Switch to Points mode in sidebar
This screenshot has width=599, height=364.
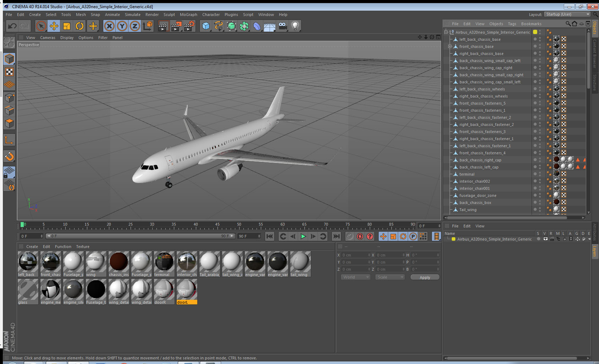pos(9,98)
